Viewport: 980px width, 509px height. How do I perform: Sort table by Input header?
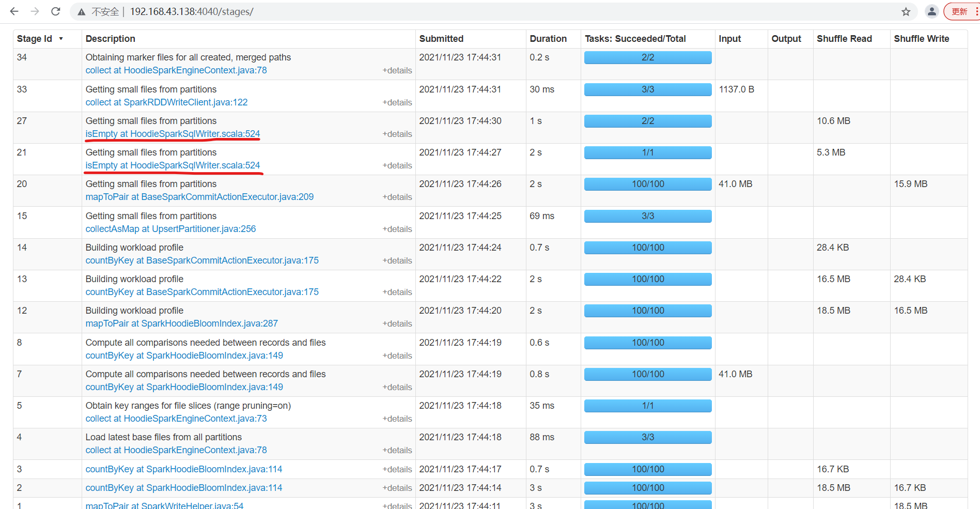(x=729, y=39)
